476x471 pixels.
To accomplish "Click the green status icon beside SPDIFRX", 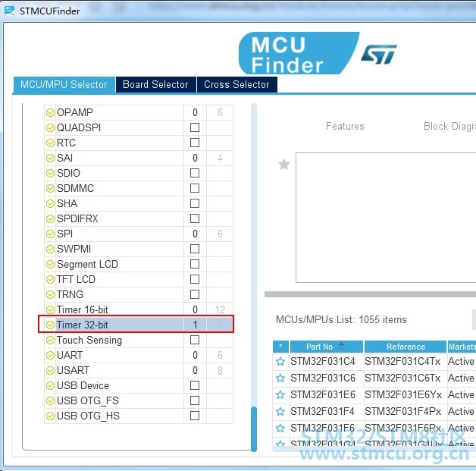I will click(x=50, y=218).
